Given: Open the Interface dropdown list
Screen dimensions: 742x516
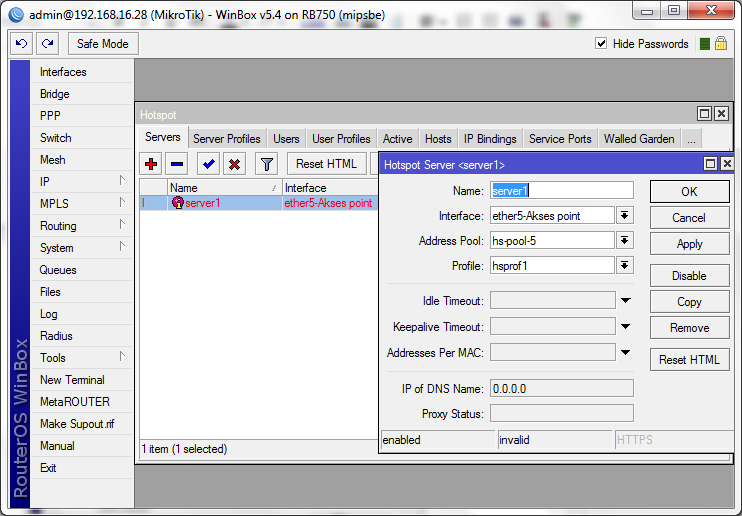Looking at the screenshot, I should click(625, 216).
